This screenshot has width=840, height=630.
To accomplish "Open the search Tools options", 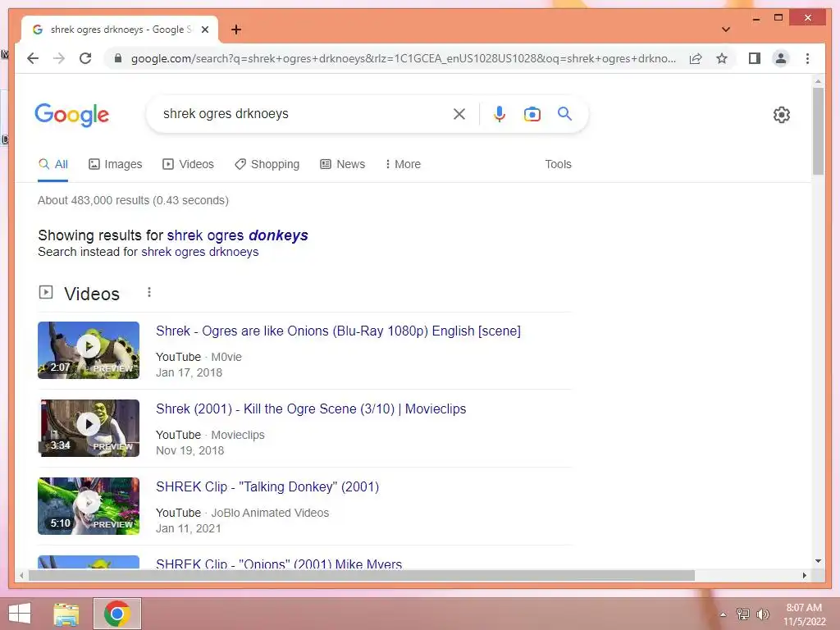I will (x=558, y=164).
